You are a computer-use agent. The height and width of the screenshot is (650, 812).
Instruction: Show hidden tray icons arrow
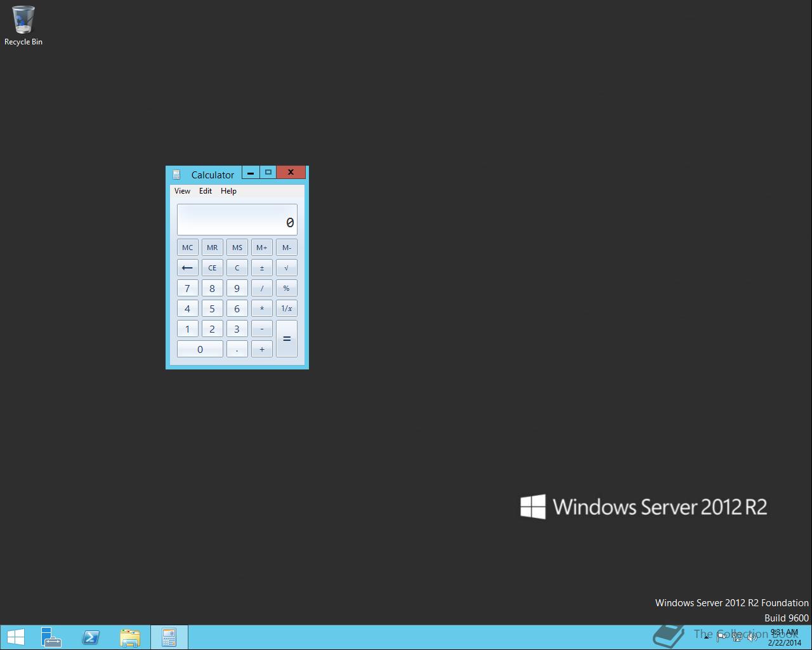pos(706,637)
